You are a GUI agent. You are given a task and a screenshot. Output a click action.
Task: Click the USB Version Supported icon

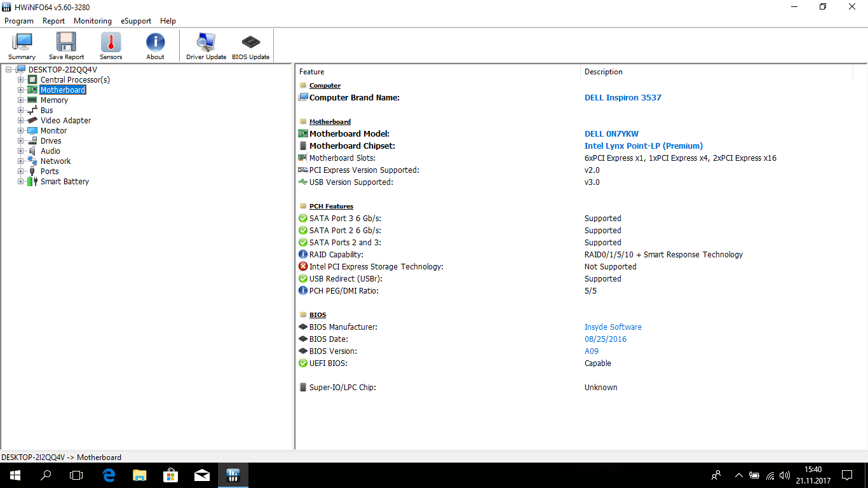pos(303,182)
